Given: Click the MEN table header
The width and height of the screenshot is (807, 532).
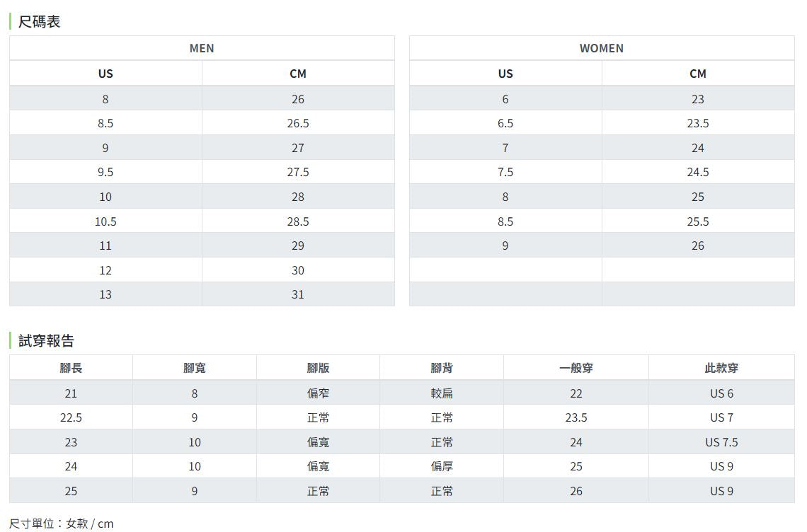Looking at the screenshot, I should pyautogui.click(x=202, y=48).
